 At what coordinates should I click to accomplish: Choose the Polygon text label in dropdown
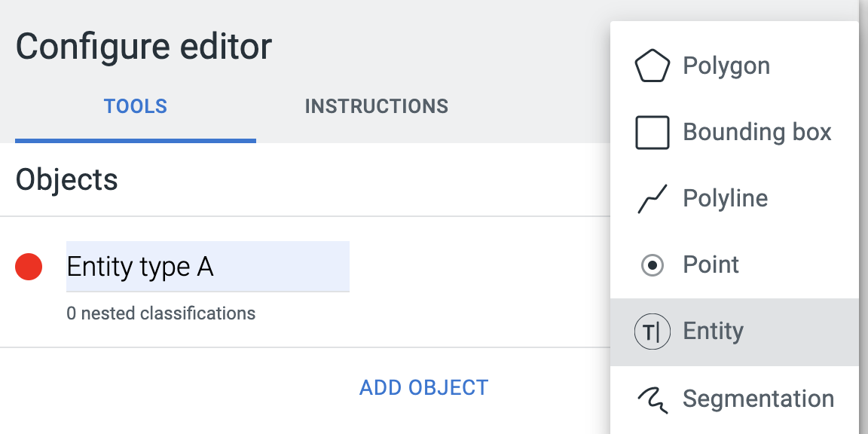(726, 66)
